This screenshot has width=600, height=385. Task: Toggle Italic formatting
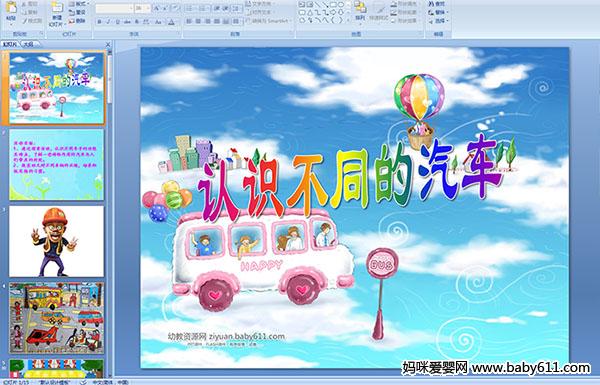(x=108, y=22)
